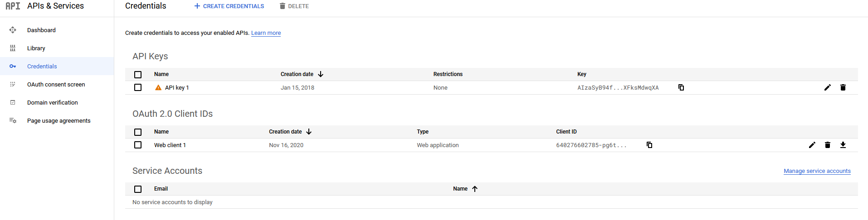The width and height of the screenshot is (868, 220).
Task: Tick the Web client 1 checkbox
Action: pos(138,145)
